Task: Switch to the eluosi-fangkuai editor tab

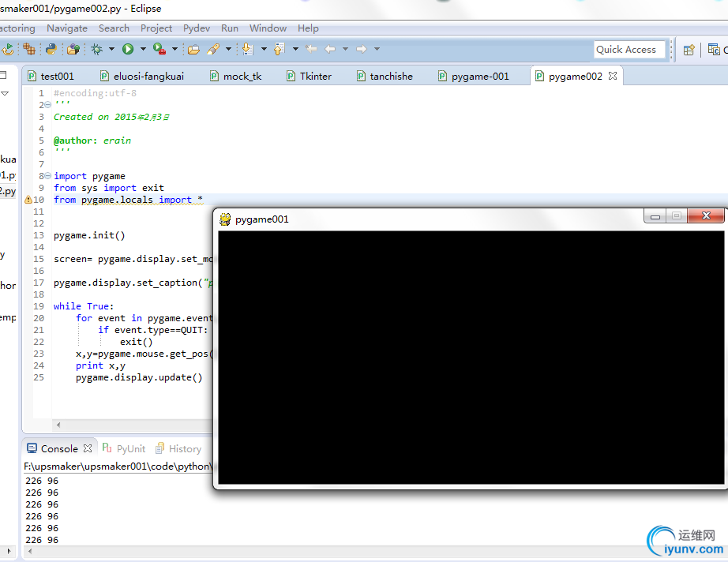Action: point(143,76)
